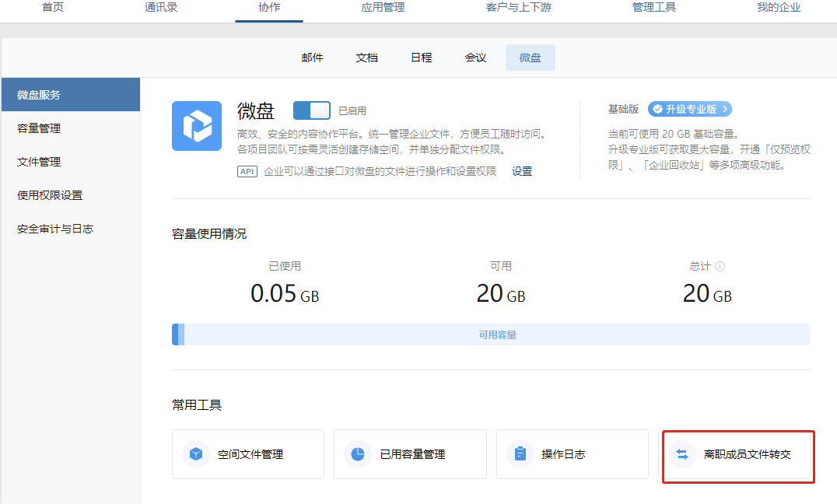Viewport: 837px width, 504px height.
Task: Click the 空间文件管理 cube icon
Action: tap(196, 454)
